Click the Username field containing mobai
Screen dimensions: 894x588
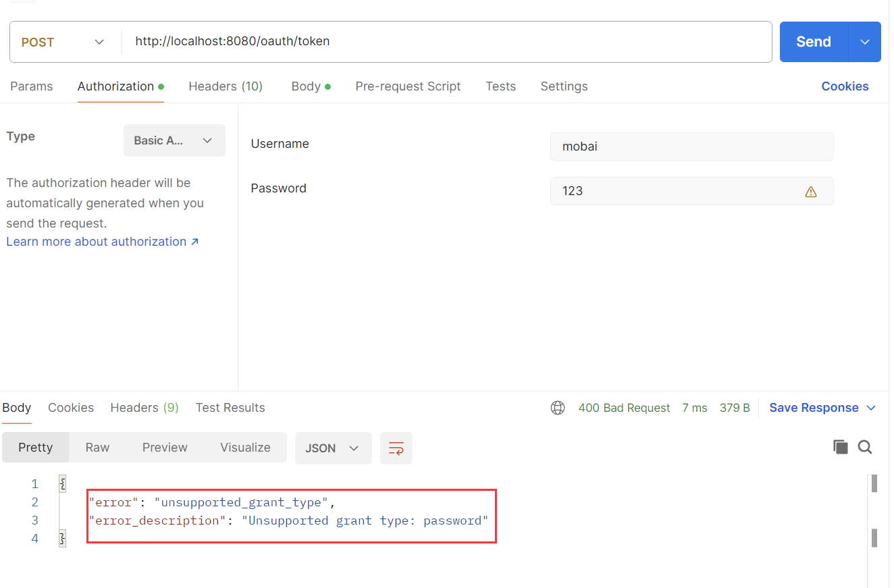[x=691, y=146]
